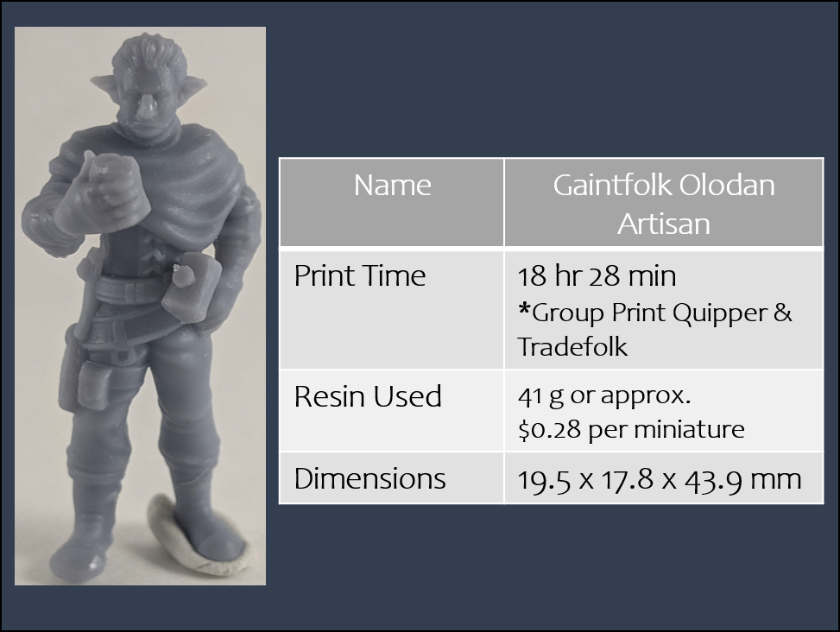Select the Dimensions label cell
Image resolution: width=840 pixels, height=632 pixels.
(x=392, y=478)
